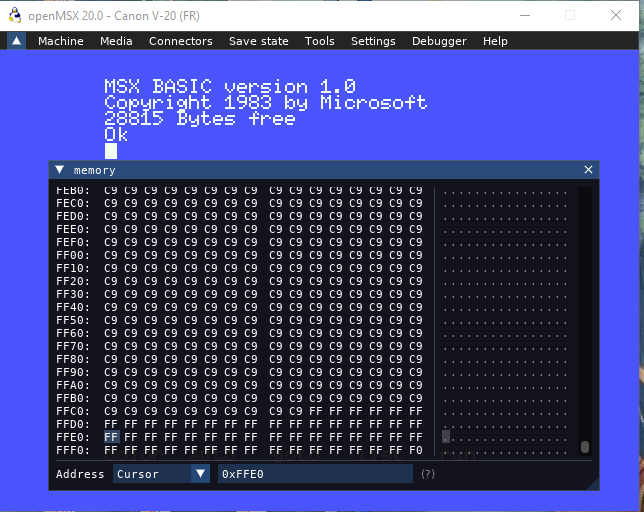Click the first byte of row FFF0
Viewport: 644px width, 512px height.
[x=111, y=450]
